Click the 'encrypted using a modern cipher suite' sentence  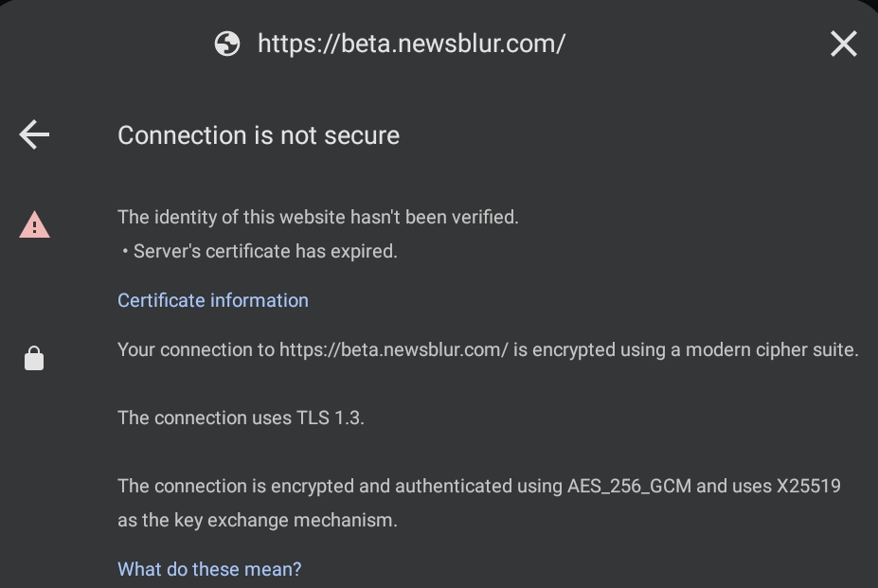(x=488, y=349)
